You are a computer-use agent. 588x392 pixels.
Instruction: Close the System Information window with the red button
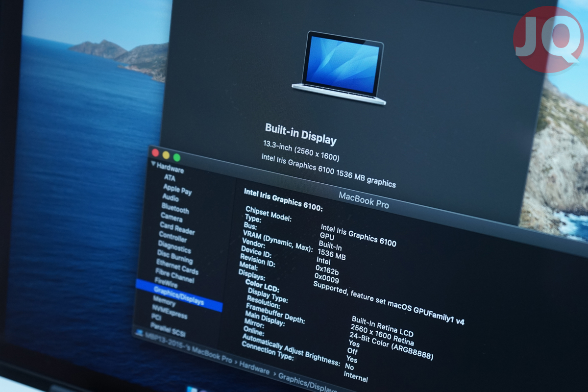click(x=155, y=152)
